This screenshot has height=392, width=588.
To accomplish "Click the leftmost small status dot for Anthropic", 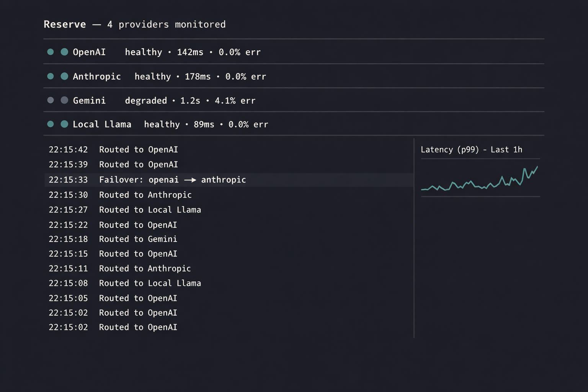I will point(50,76).
